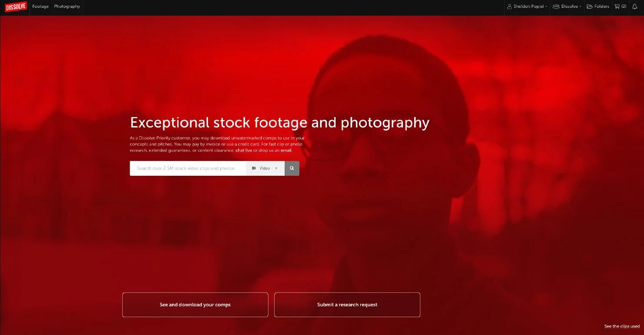Open the Photography menu
Screen dimensions: 644x335
67,7
